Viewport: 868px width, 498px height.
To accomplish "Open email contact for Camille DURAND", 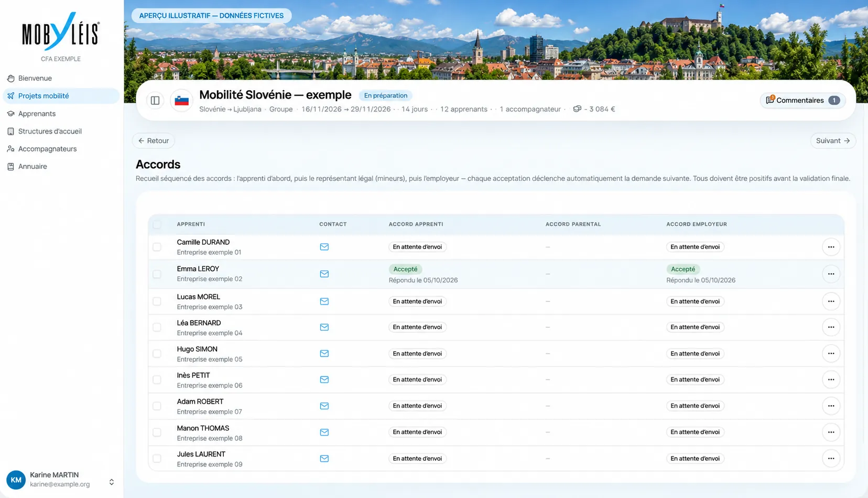I will click(324, 247).
